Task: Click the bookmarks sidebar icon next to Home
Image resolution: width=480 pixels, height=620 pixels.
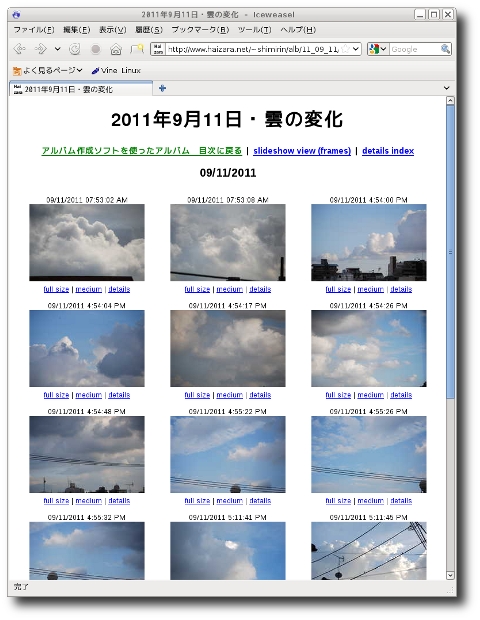Action: tap(137, 49)
